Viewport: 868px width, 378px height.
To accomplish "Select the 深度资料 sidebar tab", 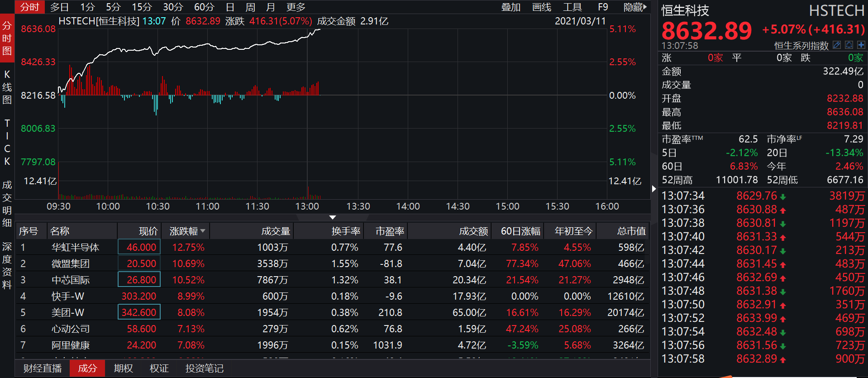I will pyautogui.click(x=7, y=266).
